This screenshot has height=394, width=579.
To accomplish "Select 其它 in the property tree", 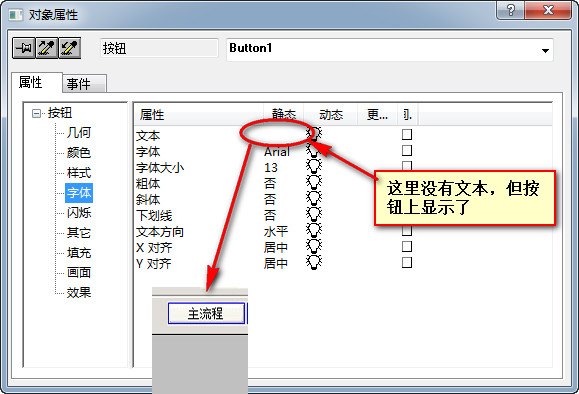I will coord(79,233).
